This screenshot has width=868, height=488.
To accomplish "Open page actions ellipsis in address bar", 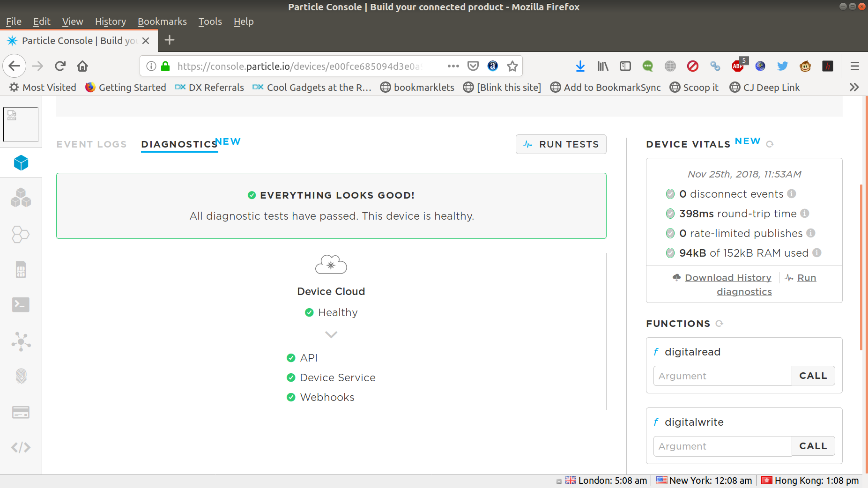I will (453, 66).
